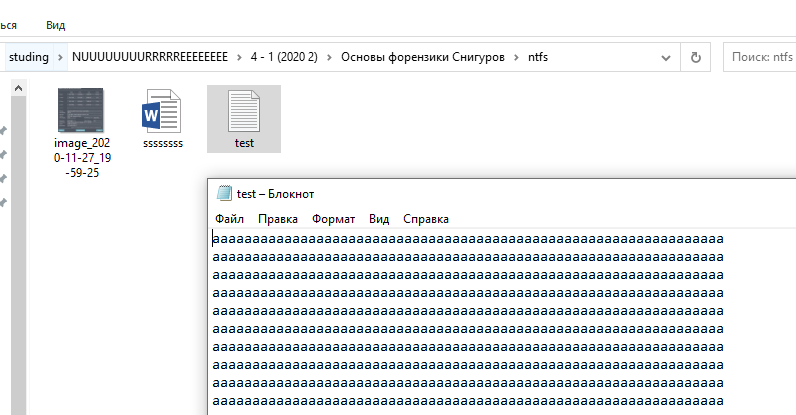Go to Основы форензики Снигуров folder

pos(422,57)
